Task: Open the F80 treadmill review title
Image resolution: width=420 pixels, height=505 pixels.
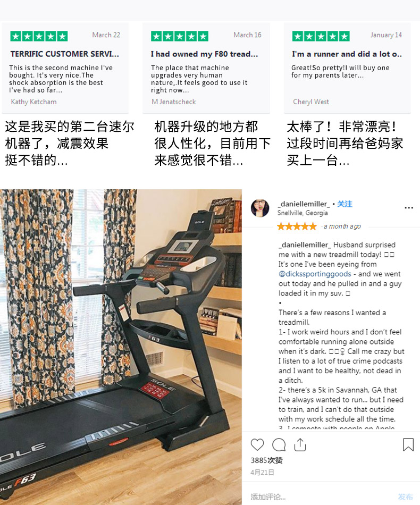Action: (204, 54)
